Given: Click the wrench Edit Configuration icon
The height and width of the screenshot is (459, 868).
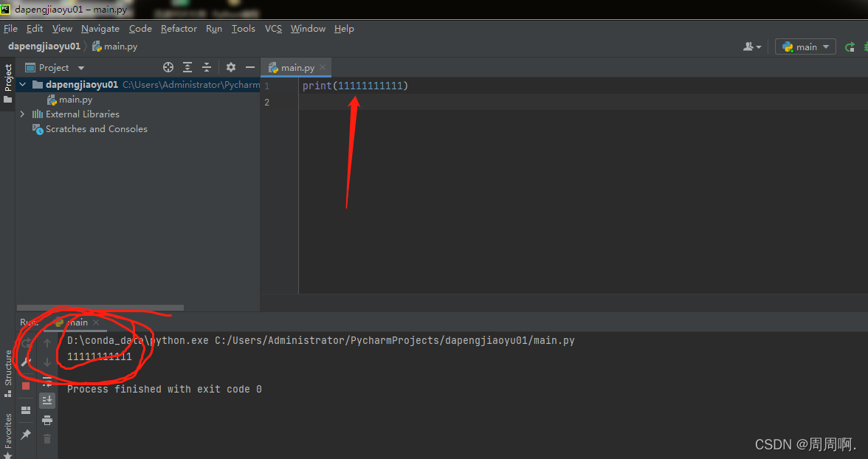Looking at the screenshot, I should [26, 362].
